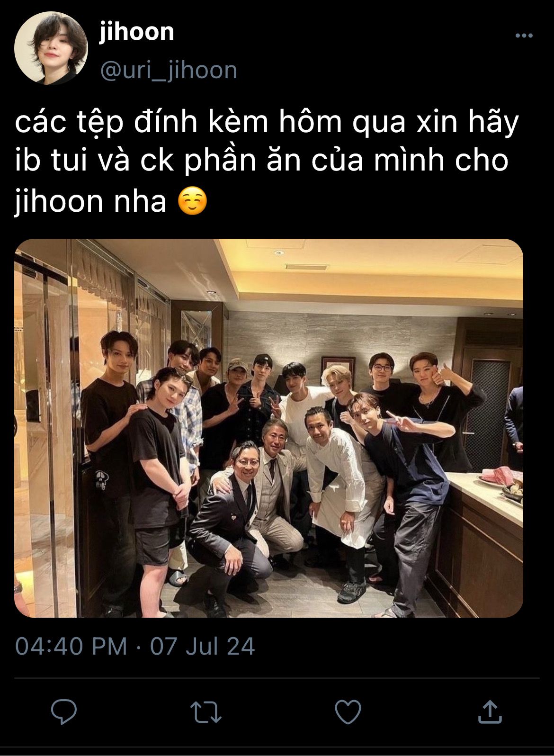
Task: Select the tweet's first line starting 'các tệp'
Action: click(267, 123)
